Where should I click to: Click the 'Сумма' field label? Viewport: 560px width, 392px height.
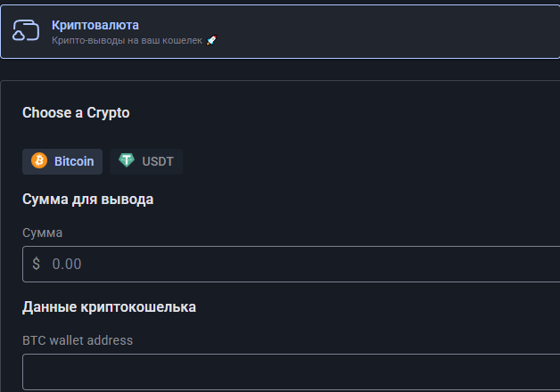coord(43,233)
